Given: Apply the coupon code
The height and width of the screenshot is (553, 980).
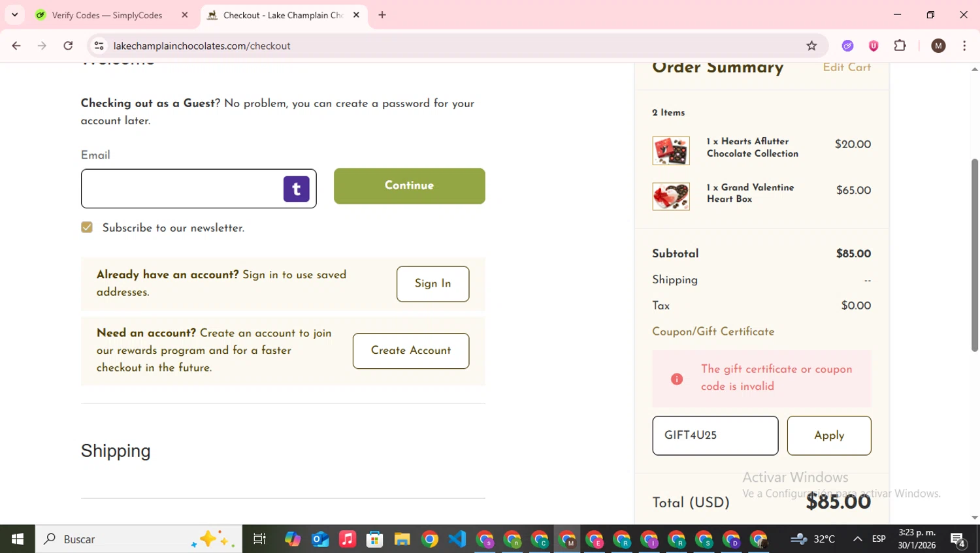Looking at the screenshot, I should 829,435.
